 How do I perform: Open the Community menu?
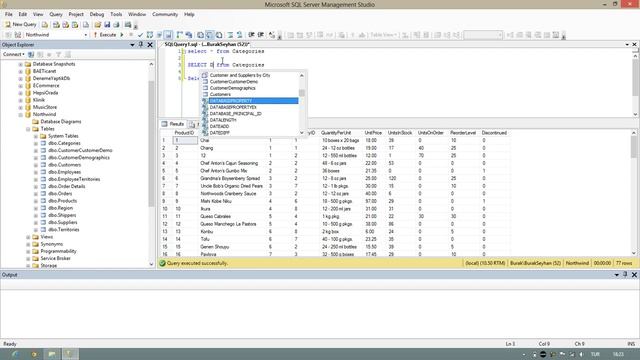click(x=165, y=14)
